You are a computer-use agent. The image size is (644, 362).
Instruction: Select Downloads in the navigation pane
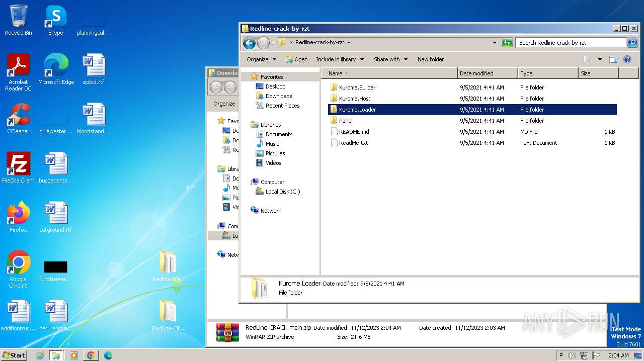coord(279,96)
